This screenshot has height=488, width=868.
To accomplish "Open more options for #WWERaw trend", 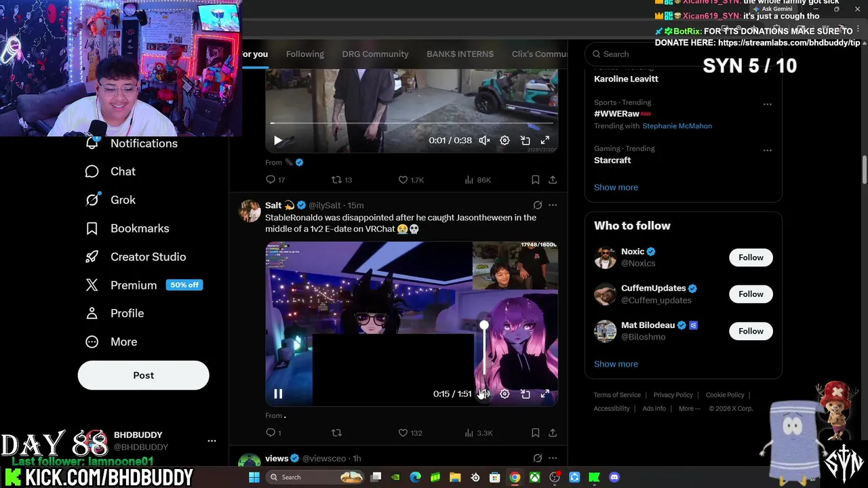I will point(767,104).
